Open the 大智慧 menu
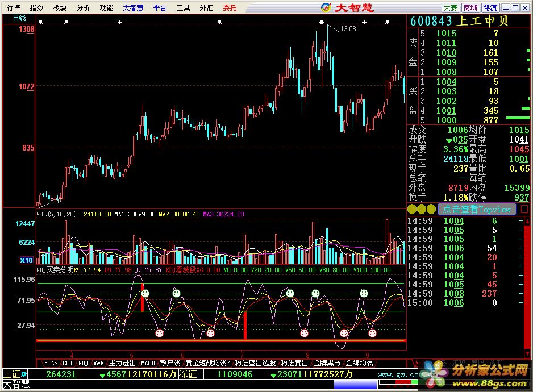 tap(133, 7)
